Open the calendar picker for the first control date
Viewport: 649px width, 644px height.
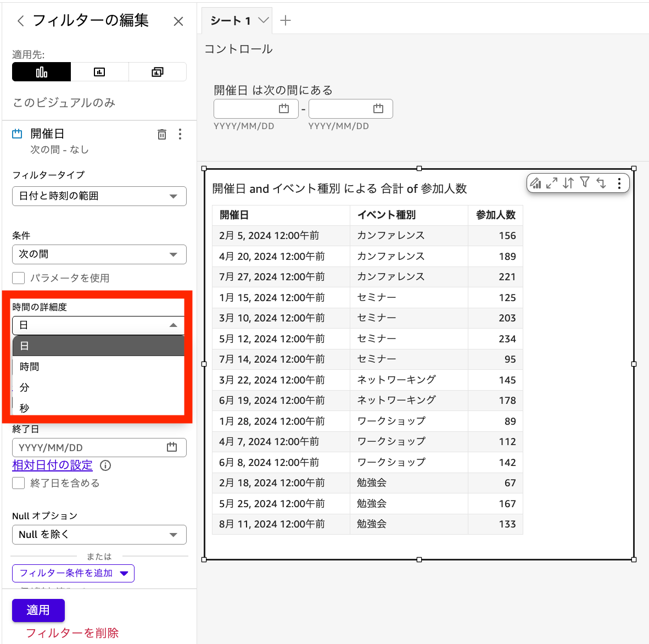284,108
